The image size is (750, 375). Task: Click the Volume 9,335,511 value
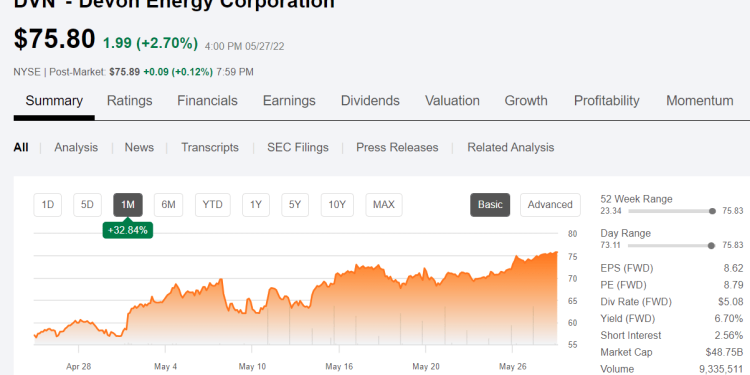click(721, 369)
